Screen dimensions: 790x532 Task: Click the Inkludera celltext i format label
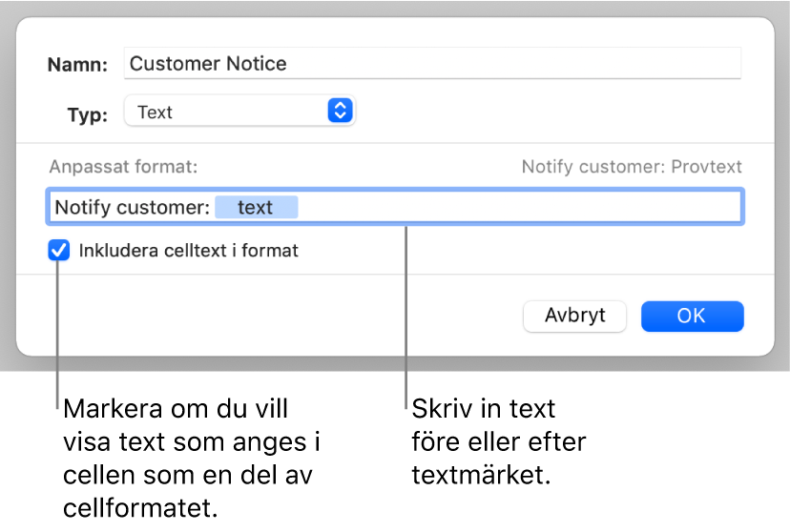click(x=189, y=252)
